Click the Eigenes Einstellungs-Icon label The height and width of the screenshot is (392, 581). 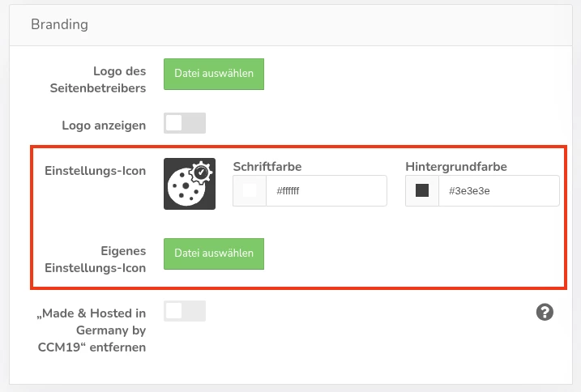coord(96,259)
